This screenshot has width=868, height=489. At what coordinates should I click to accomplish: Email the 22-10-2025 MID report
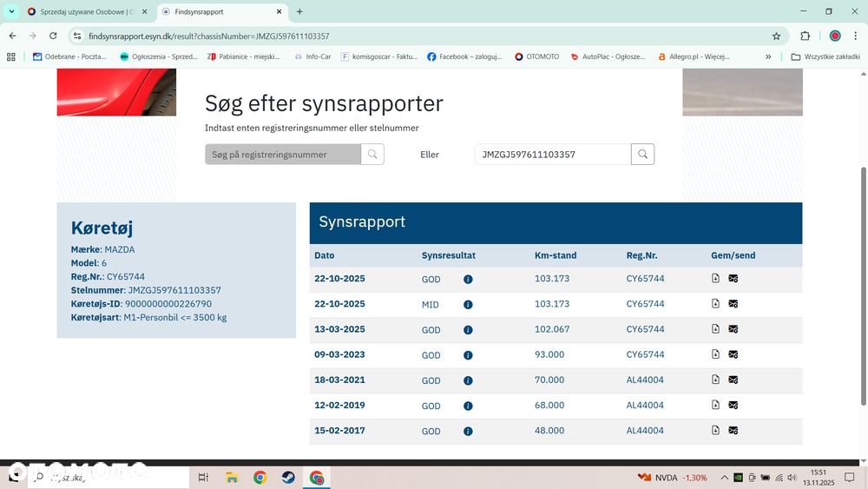click(733, 304)
